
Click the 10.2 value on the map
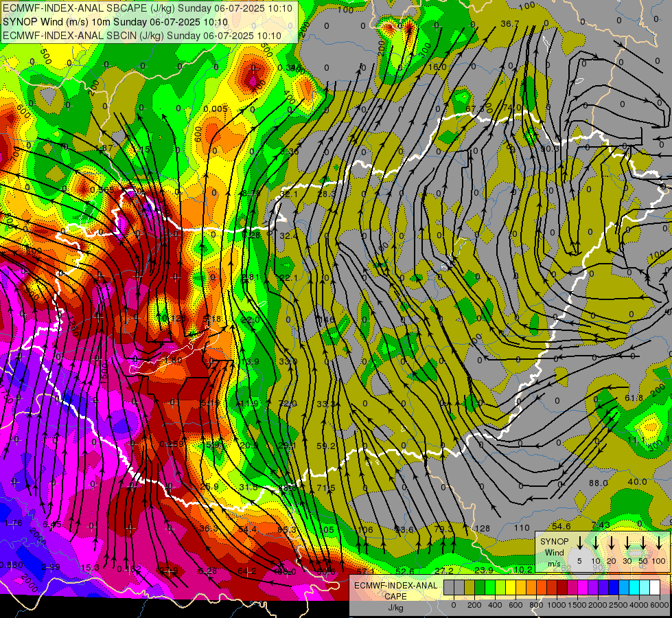[x=523, y=569]
